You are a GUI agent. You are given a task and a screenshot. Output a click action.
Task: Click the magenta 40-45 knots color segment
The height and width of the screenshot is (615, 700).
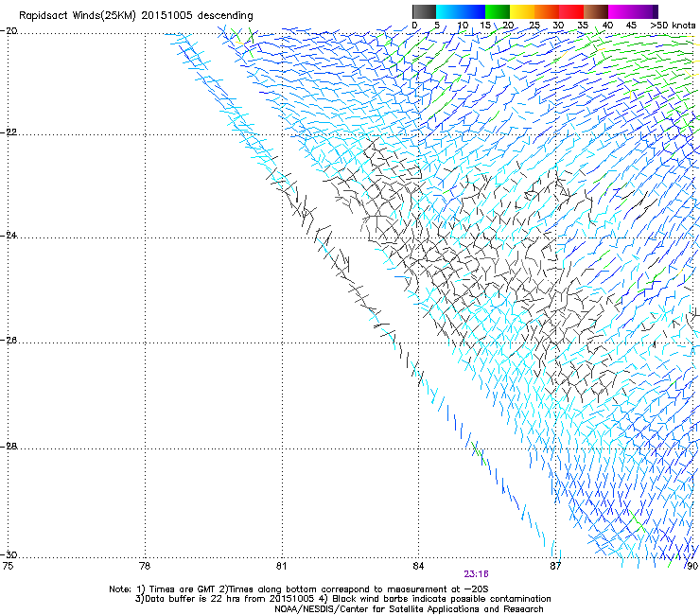coord(621,11)
